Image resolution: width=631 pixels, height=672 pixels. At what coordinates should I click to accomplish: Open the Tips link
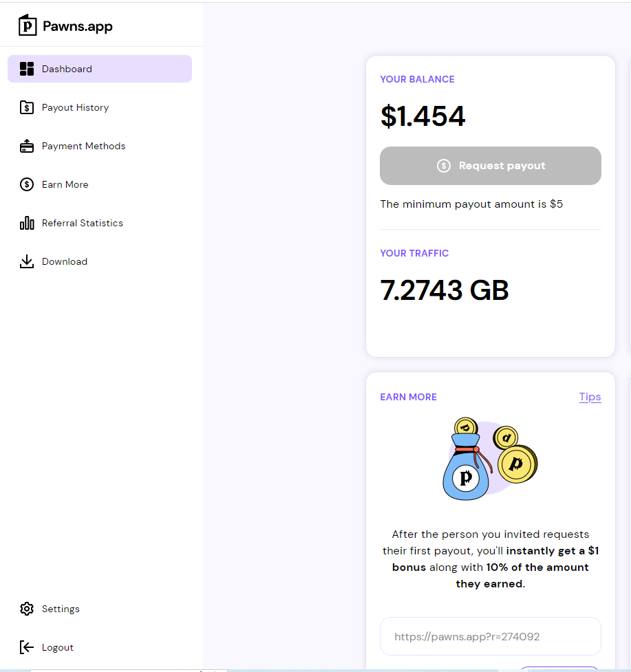[590, 397]
